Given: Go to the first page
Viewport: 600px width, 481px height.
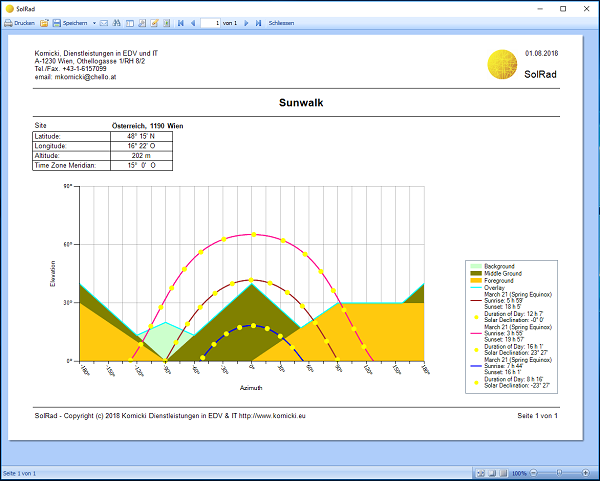Looking at the screenshot, I should [180, 22].
